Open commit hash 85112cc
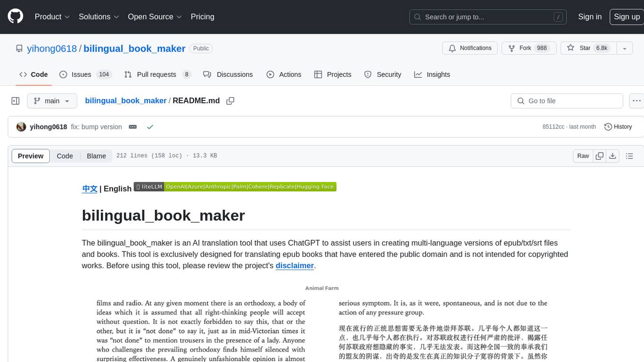 click(x=554, y=127)
